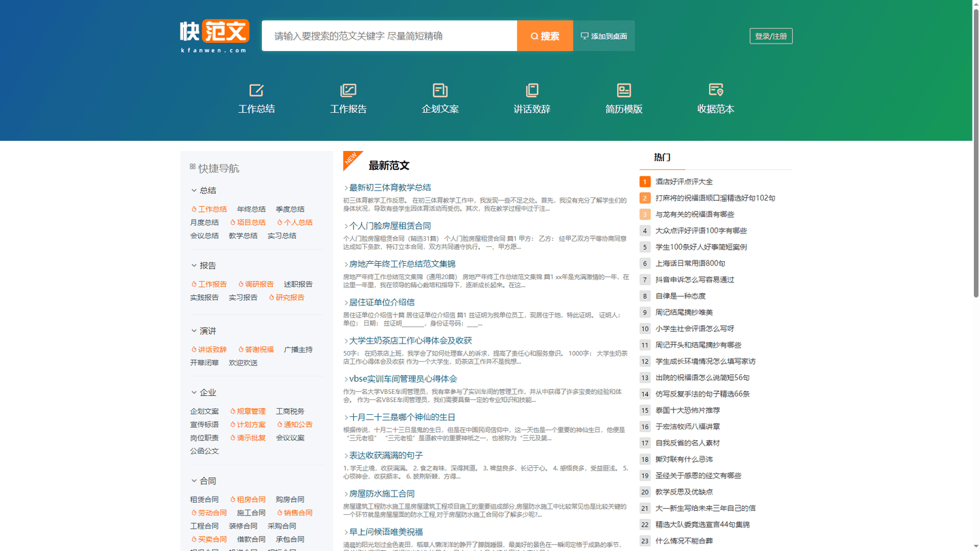Open 通知公告 link
This screenshot has height=551, width=980.
coord(295,424)
